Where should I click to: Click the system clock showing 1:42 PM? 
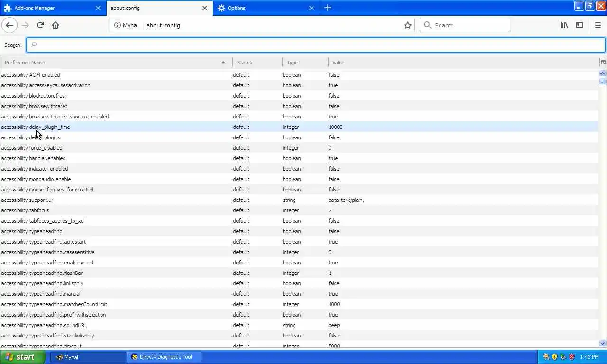(x=589, y=357)
